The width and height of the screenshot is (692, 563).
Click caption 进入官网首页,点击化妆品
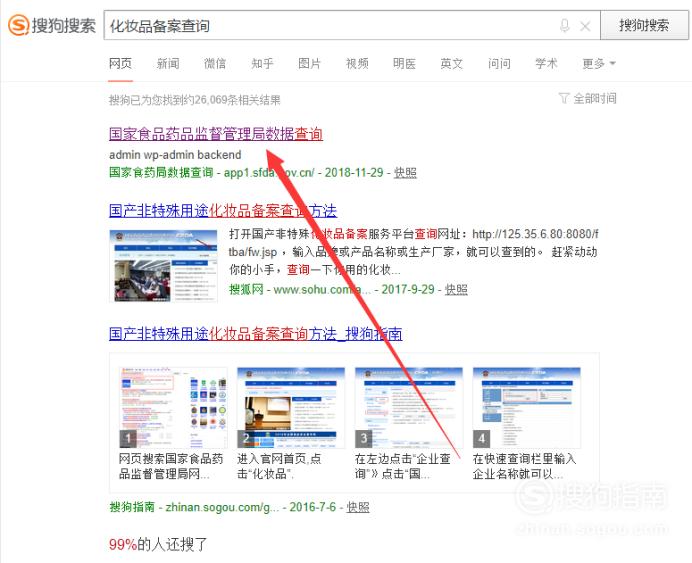coord(279,466)
